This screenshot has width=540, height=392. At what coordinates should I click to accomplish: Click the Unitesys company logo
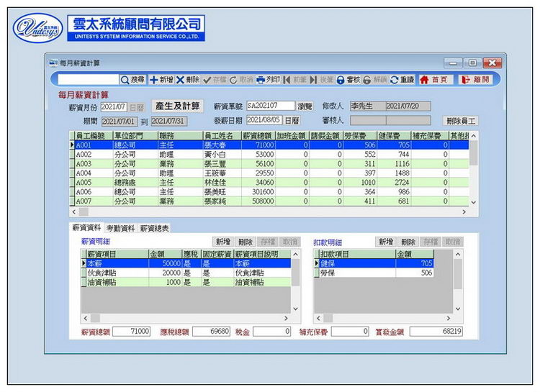[x=38, y=28]
